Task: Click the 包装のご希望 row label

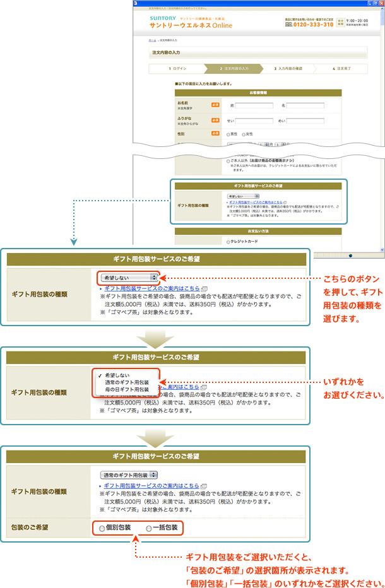Action: [x=30, y=527]
